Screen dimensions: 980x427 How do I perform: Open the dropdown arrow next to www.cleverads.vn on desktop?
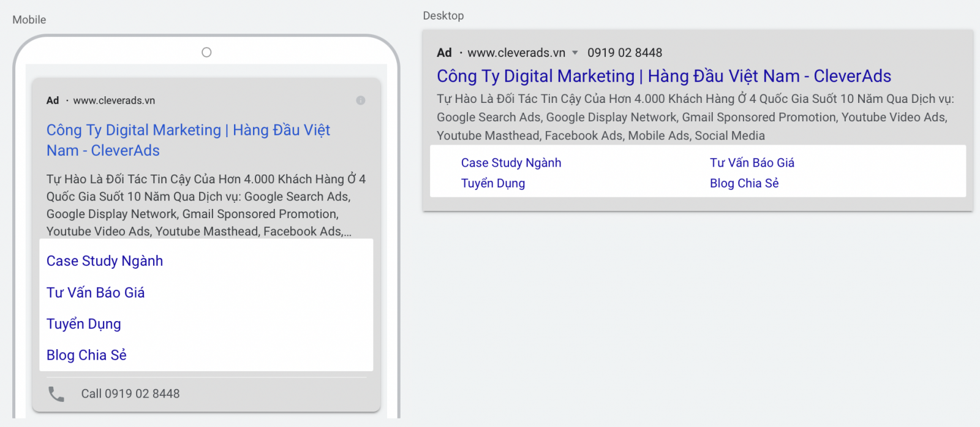575,53
